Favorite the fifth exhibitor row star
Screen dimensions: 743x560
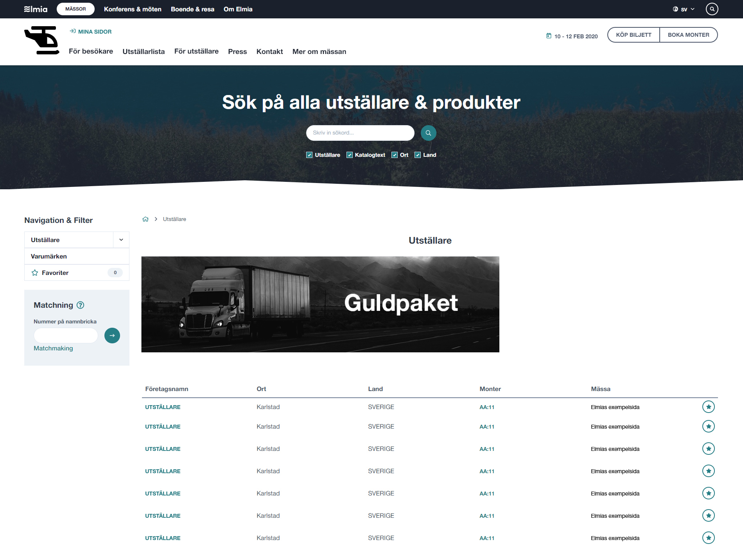708,493
